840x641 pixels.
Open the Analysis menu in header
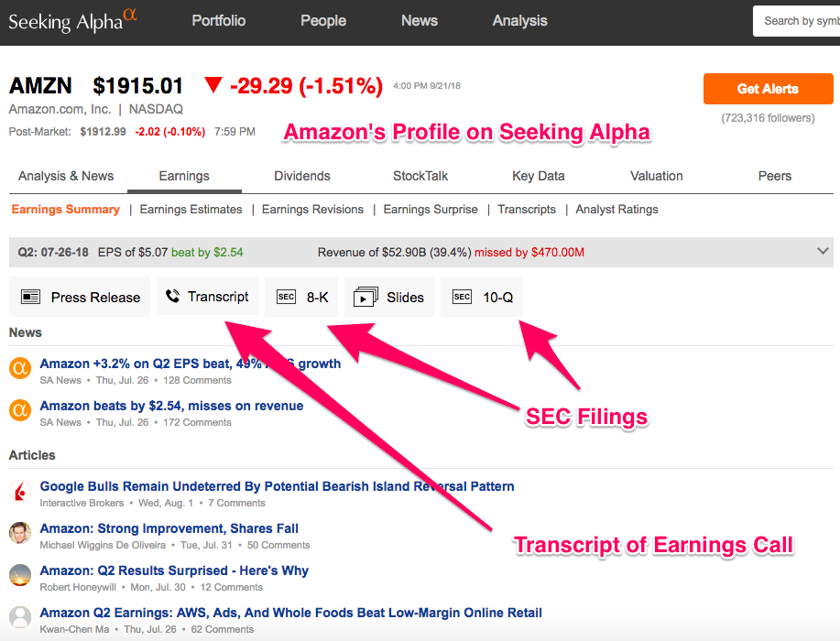click(519, 21)
